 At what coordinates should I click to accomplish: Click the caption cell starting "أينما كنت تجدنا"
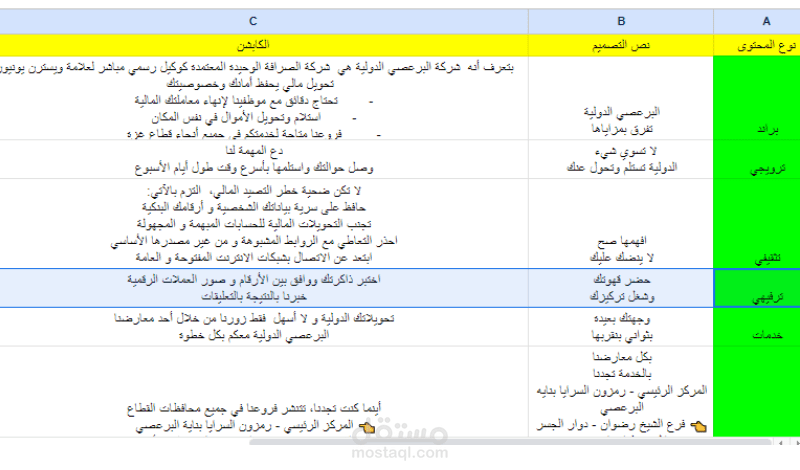[x=264, y=391]
